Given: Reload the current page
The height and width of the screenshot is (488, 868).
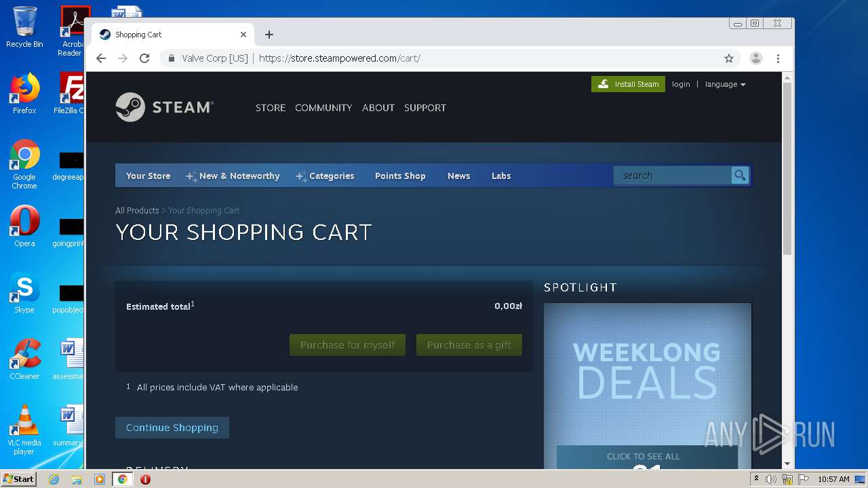Looking at the screenshot, I should click(x=144, y=58).
